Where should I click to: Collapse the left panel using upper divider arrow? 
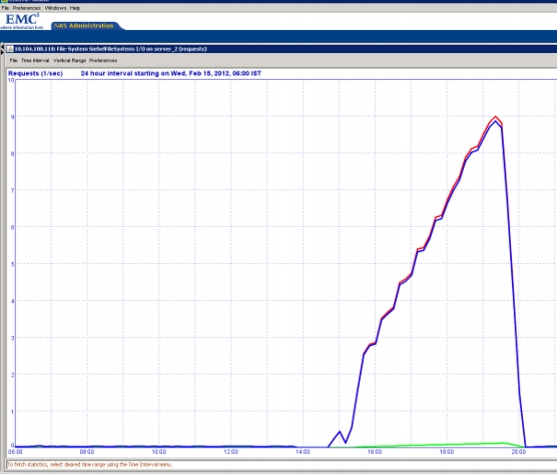click(x=2, y=47)
